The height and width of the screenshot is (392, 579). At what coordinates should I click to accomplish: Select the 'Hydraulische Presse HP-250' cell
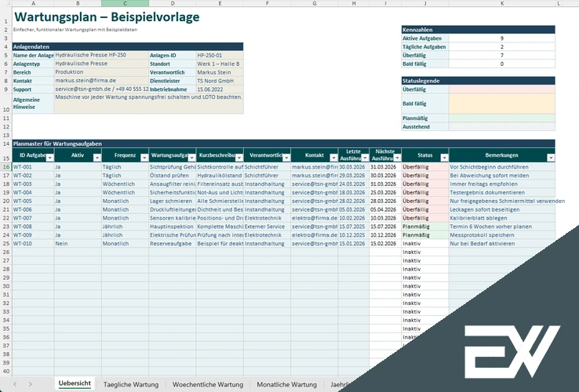(101, 55)
